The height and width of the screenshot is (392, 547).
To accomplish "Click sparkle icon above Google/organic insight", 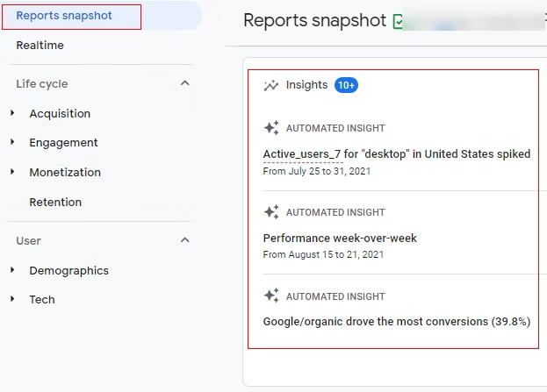I will [x=271, y=296].
